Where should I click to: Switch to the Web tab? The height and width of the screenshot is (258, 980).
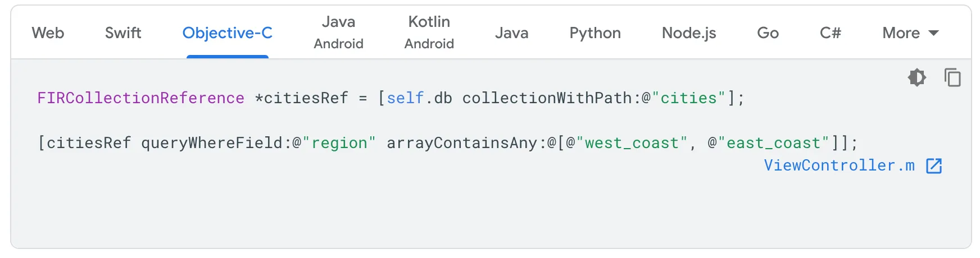[48, 33]
